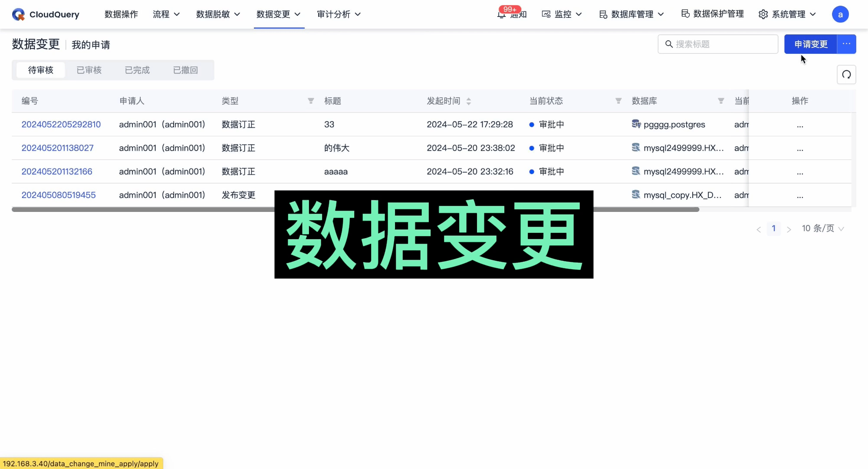Open the 通知 notification bell
Screen dimensions: 868x469
tap(502, 14)
